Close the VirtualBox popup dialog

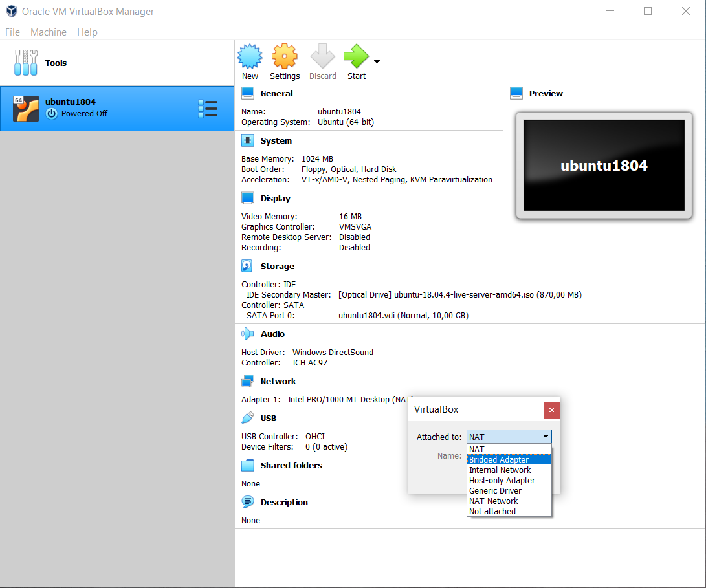click(x=551, y=409)
